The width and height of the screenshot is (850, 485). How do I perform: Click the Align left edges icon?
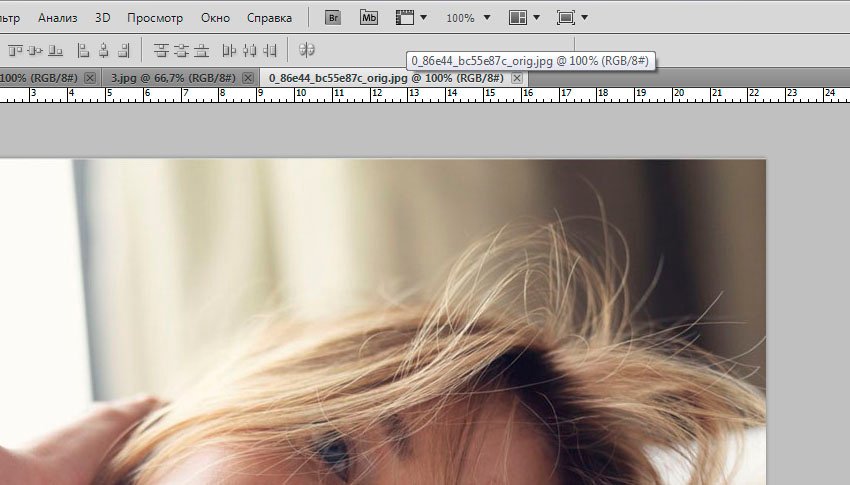coord(83,49)
